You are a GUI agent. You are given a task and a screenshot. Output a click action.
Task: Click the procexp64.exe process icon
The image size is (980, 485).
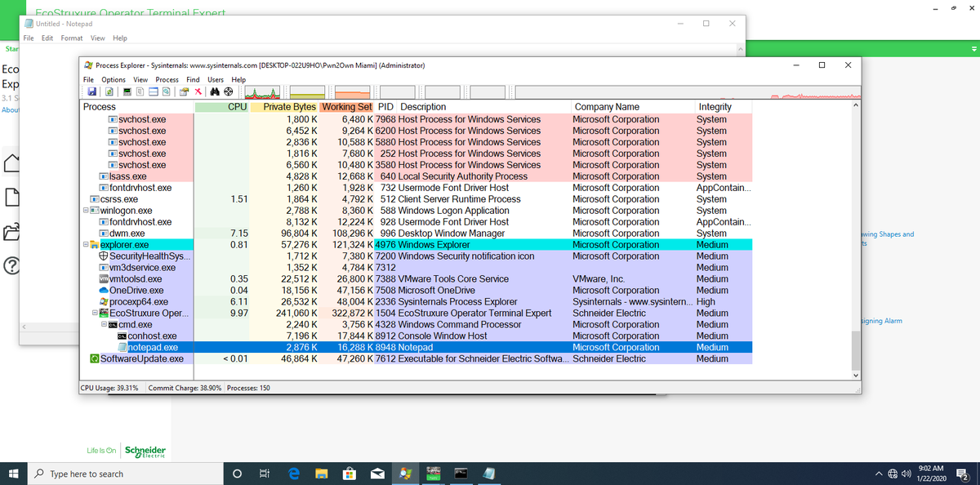[x=104, y=302]
